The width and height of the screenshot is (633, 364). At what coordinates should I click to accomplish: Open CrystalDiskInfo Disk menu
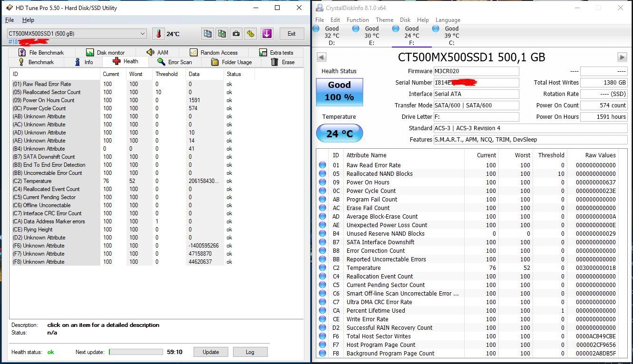point(405,20)
